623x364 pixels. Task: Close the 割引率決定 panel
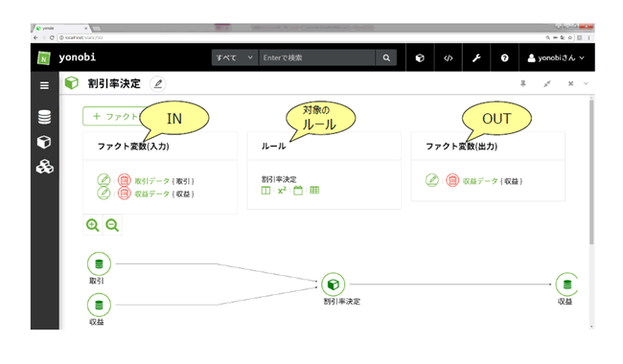570,83
